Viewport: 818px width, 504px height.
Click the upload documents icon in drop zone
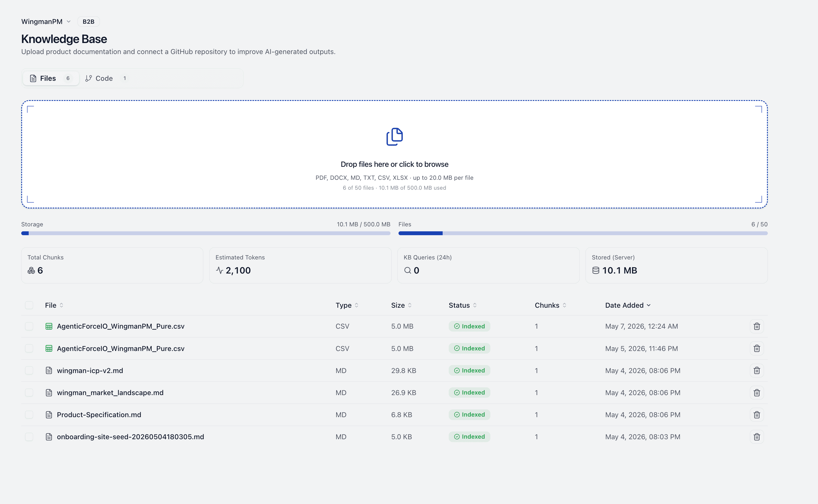(x=395, y=137)
